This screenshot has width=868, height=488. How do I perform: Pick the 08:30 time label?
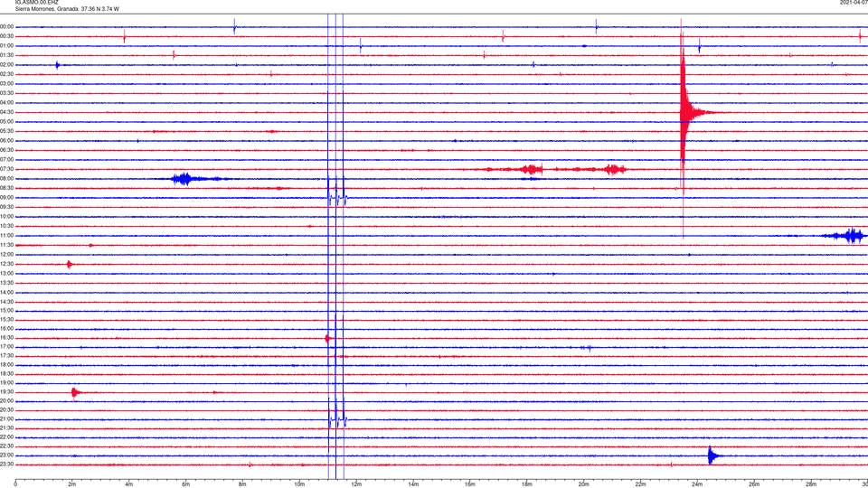point(7,188)
